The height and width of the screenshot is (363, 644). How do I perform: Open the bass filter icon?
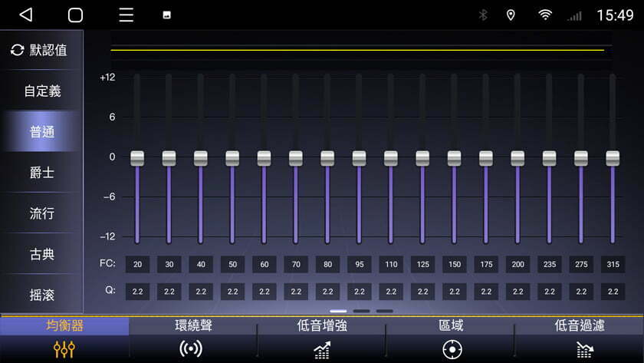586,350
